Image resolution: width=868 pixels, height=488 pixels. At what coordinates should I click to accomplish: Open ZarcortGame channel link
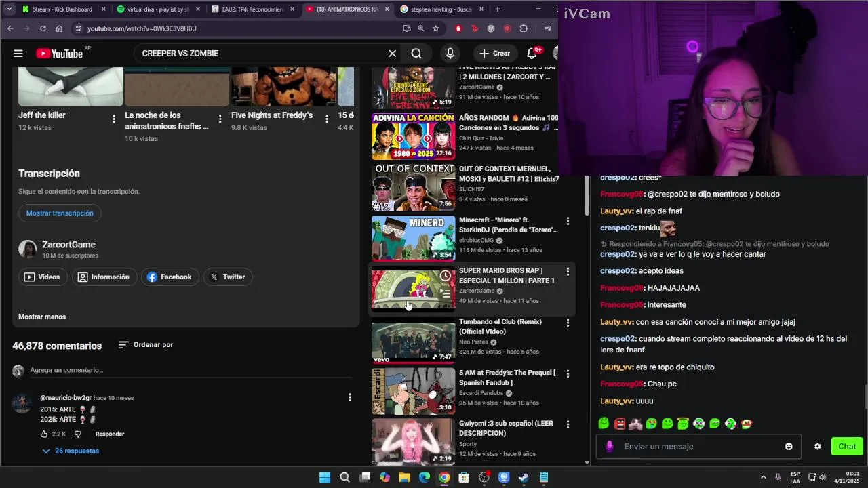click(68, 245)
